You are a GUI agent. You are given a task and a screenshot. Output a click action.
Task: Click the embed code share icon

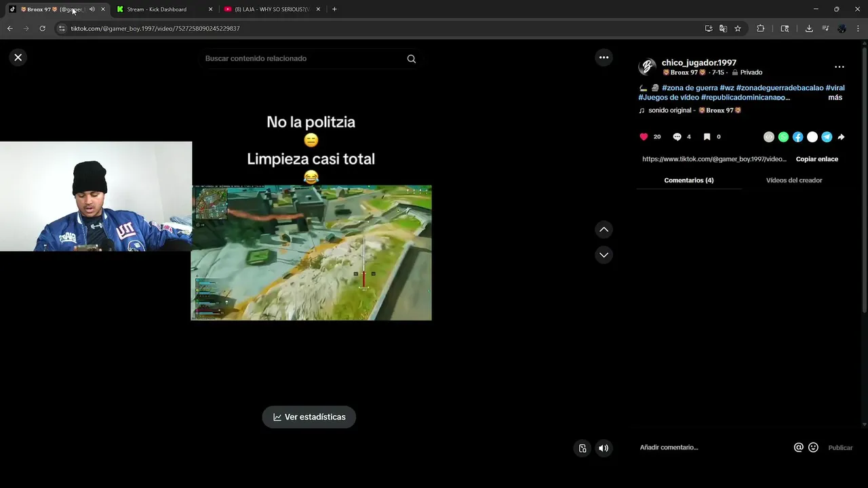(769, 137)
